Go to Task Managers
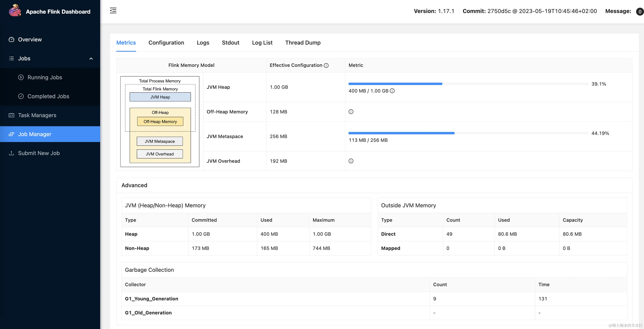Viewport: 644px width, 329px height. coord(50,115)
